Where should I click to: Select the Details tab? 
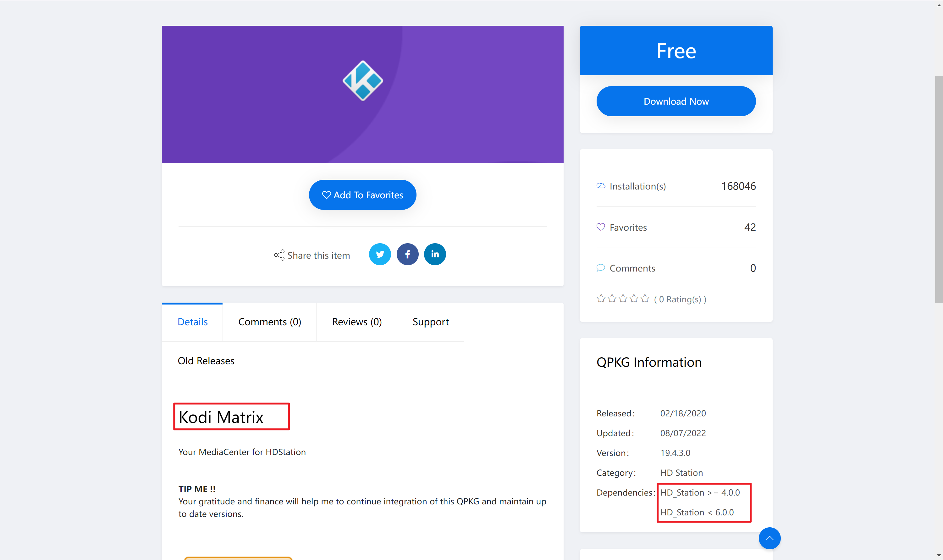[x=192, y=322]
